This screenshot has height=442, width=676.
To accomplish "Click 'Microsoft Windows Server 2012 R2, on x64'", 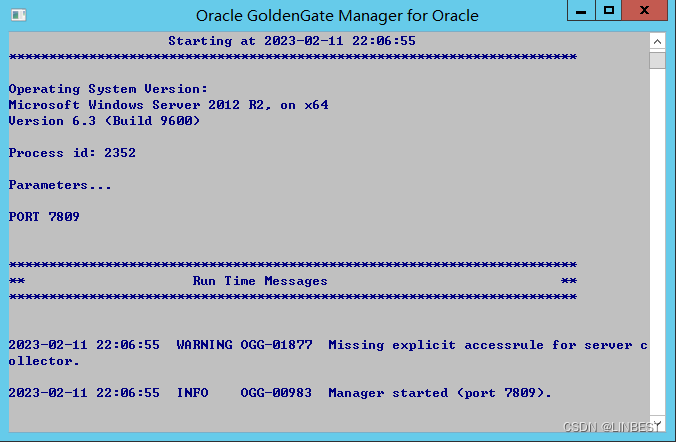I will point(169,105).
